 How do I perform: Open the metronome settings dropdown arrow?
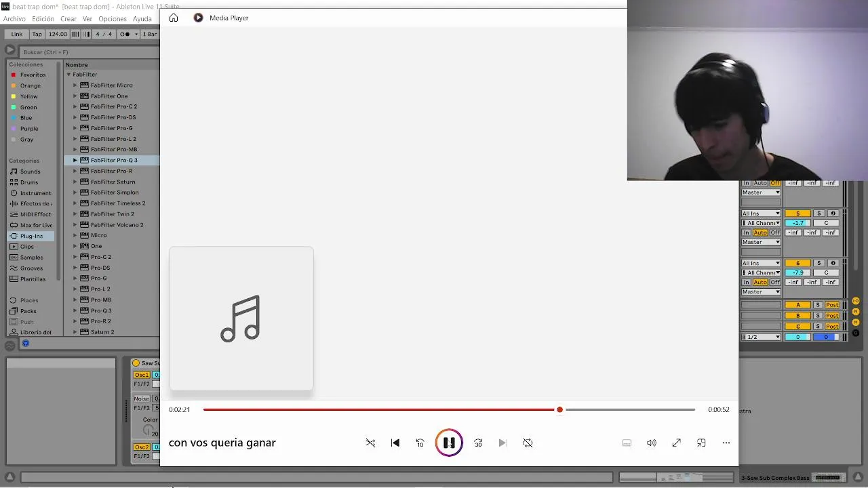(136, 34)
